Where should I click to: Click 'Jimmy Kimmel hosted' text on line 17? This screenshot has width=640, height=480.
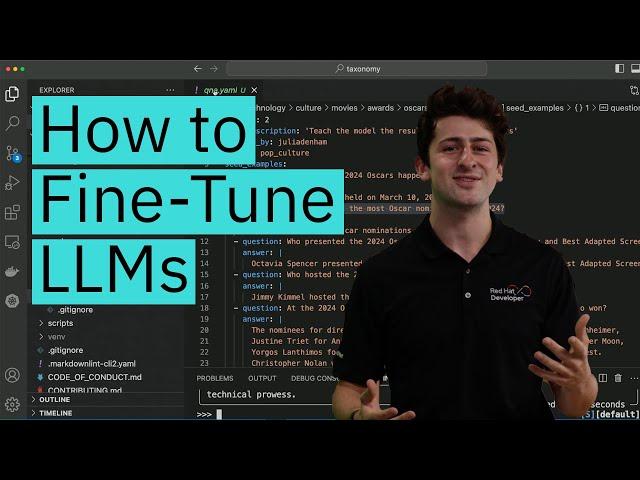[293, 297]
